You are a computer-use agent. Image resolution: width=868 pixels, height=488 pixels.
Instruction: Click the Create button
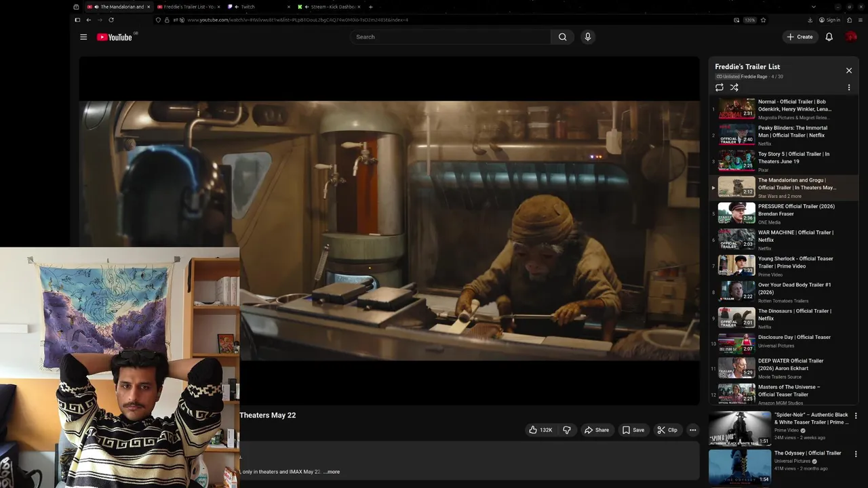(800, 37)
